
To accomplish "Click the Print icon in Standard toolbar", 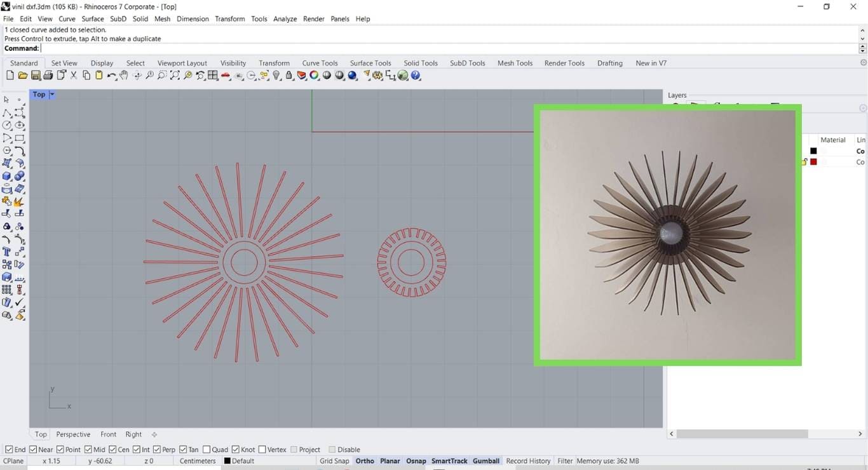I will tap(48, 76).
